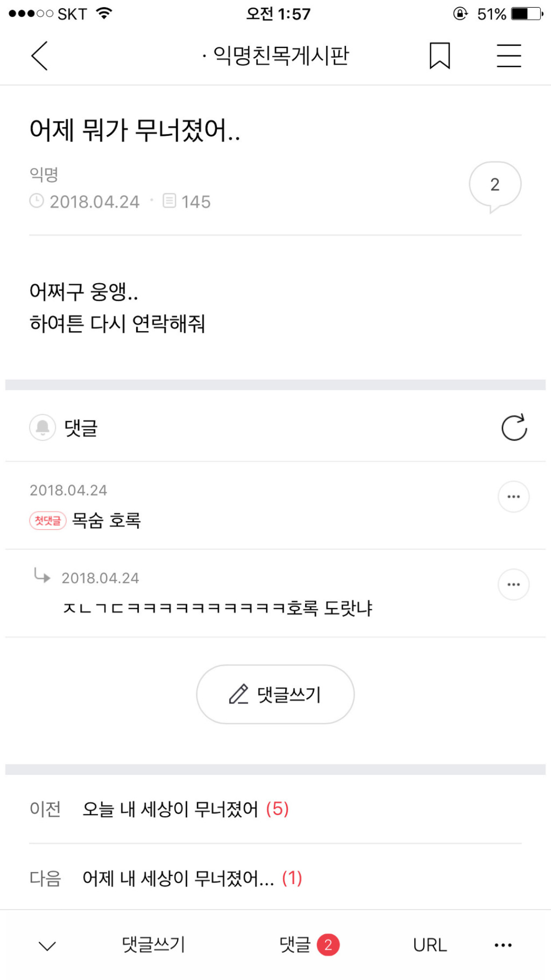Select 댓글쓰기 in bottom toolbar
The width and height of the screenshot is (551, 980).
pos(153,945)
